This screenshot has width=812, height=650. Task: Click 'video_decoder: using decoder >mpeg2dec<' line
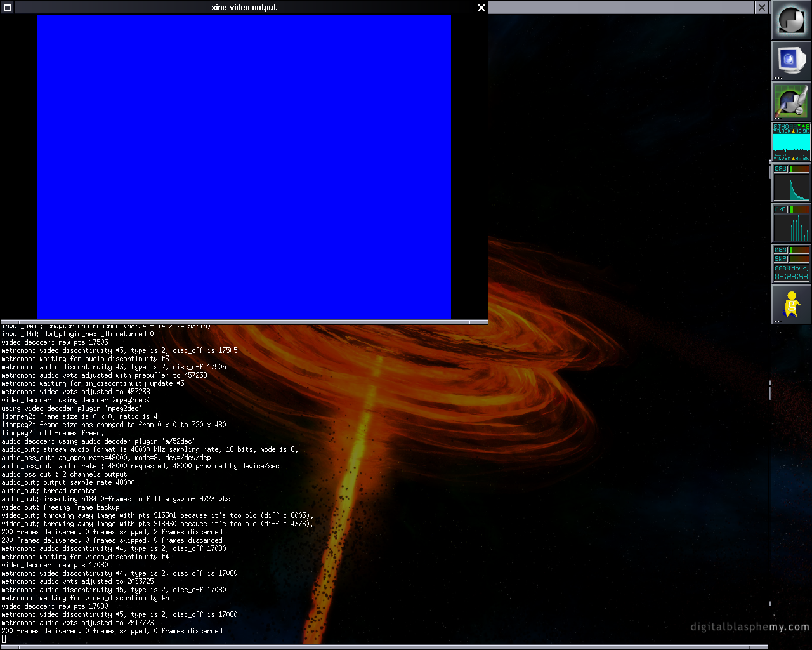76,400
